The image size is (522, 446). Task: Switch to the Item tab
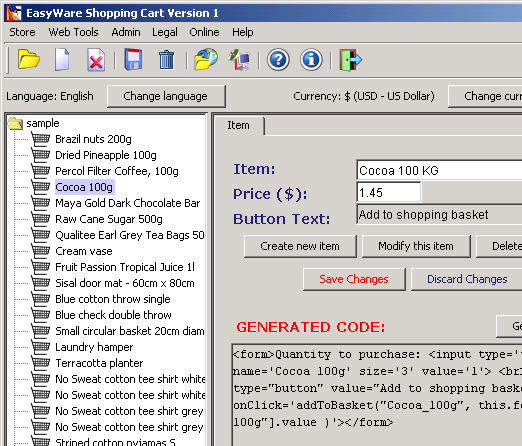(x=238, y=125)
